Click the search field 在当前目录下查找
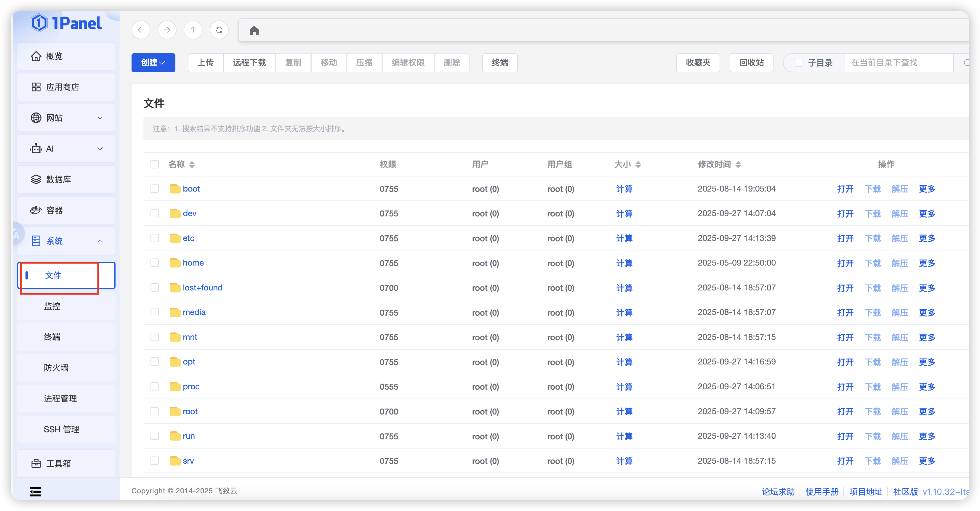Image resolution: width=980 pixels, height=511 pixels. 898,63
